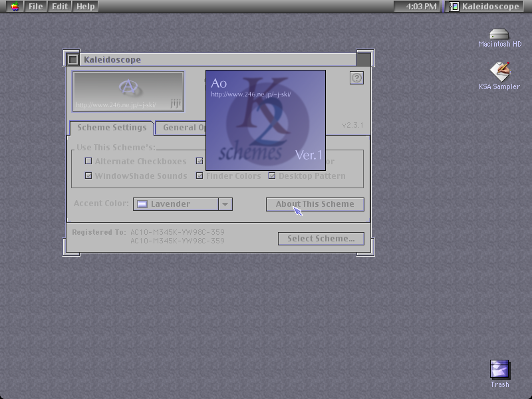532x399 pixels.
Task: Disable the Desktop Pattern checkbox
Action: [272, 176]
